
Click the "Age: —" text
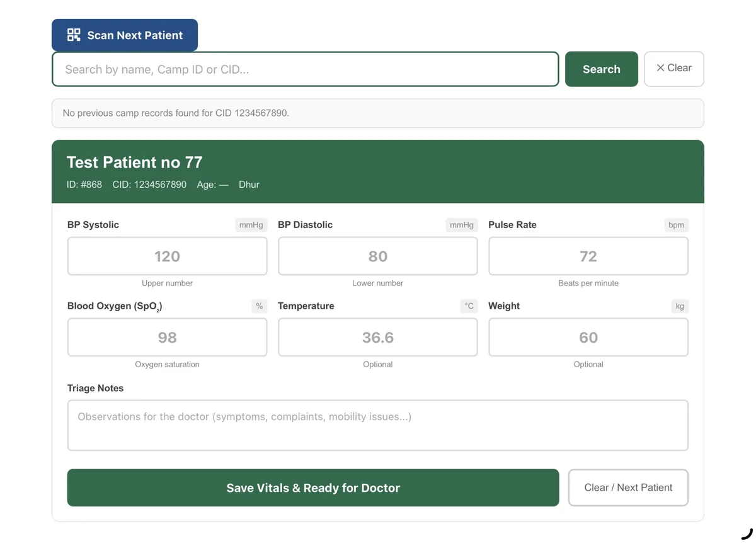click(x=212, y=185)
